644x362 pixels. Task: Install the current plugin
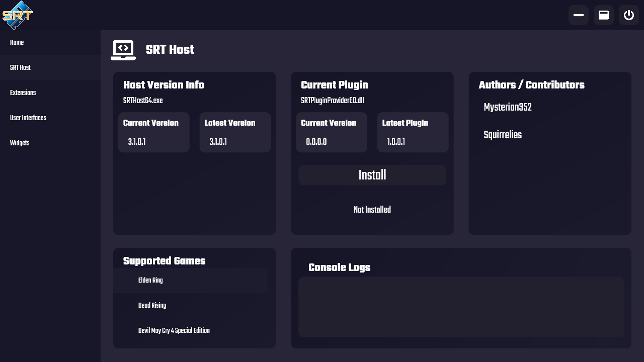click(x=372, y=175)
